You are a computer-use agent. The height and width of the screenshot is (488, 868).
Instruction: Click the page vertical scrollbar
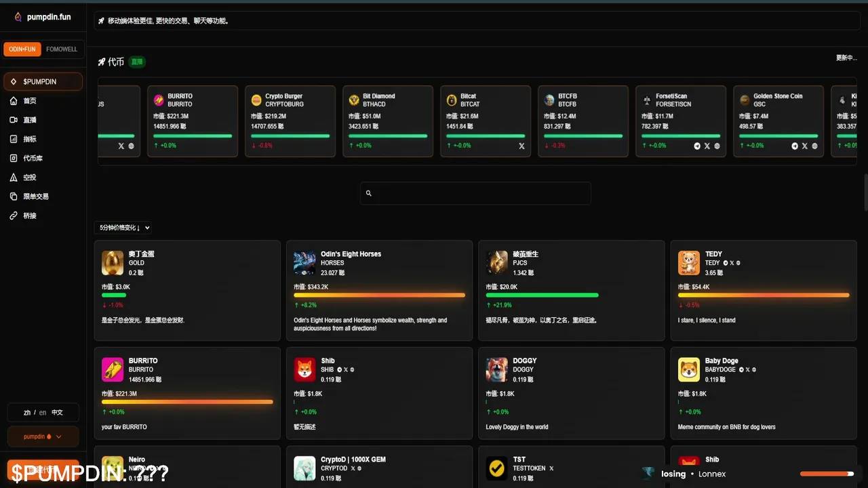tap(865, 193)
